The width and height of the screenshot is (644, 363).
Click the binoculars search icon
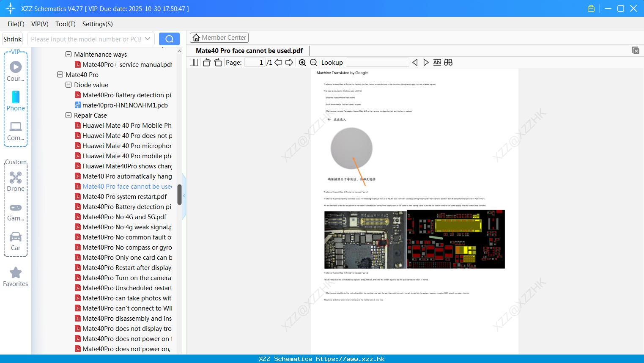[448, 63]
